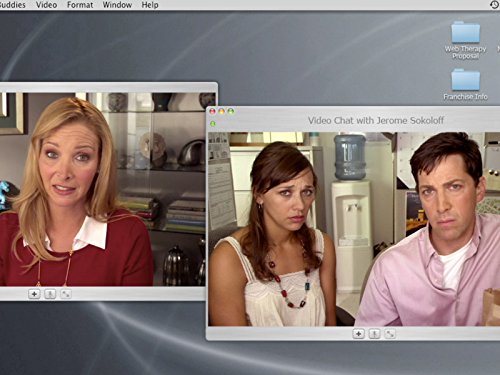The height and width of the screenshot is (375, 500).
Task: Expand Jerome Sokoloff video chat to full screen
Action: [x=390, y=334]
